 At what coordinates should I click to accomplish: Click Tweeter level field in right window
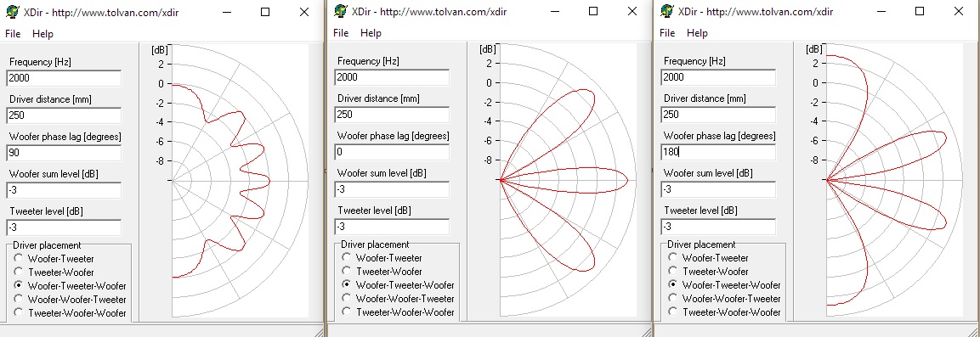tap(718, 227)
